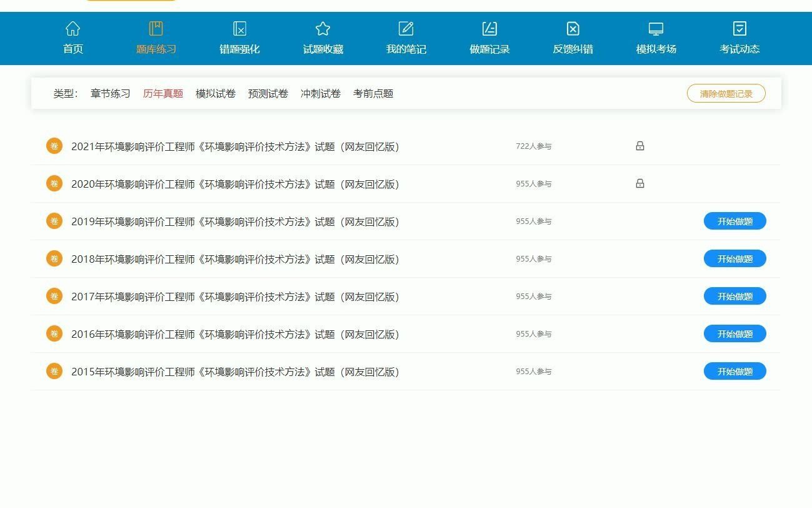The height and width of the screenshot is (508, 812).
Task: Click 955人参与 in the 2019年 row
Action: [534, 221]
